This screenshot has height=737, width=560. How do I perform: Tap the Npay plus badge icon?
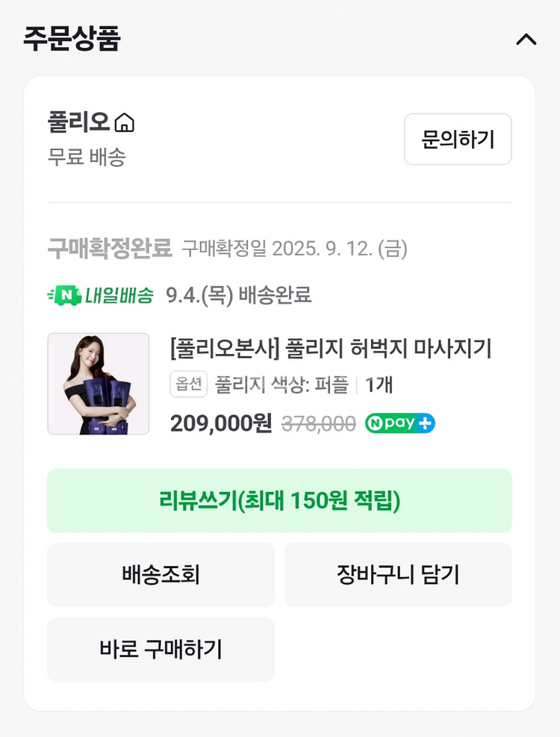[x=400, y=423]
